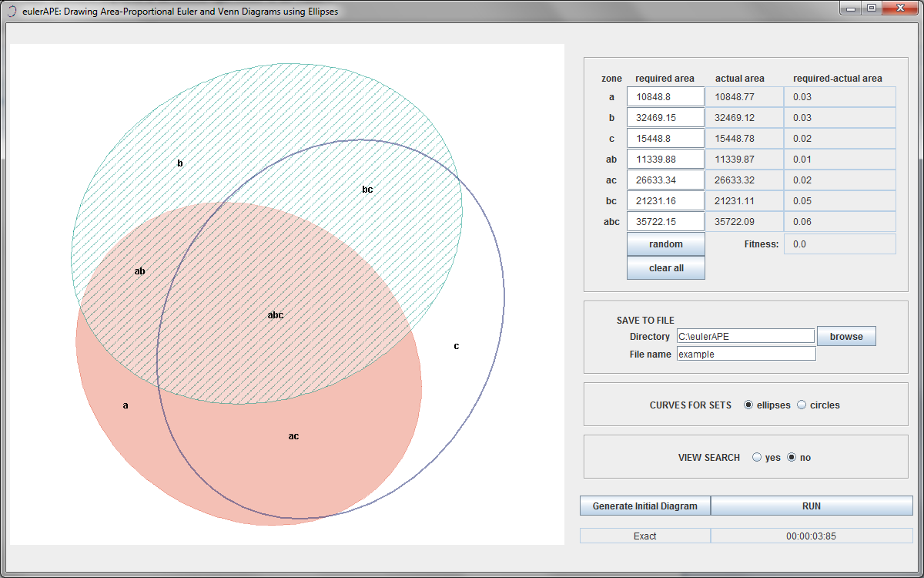Click actual area value 21231.11
Image resolution: width=924 pixels, height=578 pixels.
coord(745,200)
